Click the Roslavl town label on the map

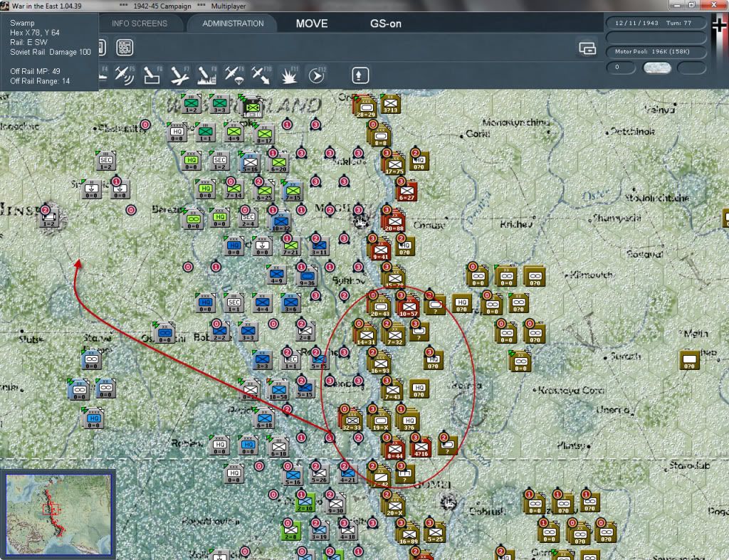pyautogui.click(x=645, y=254)
